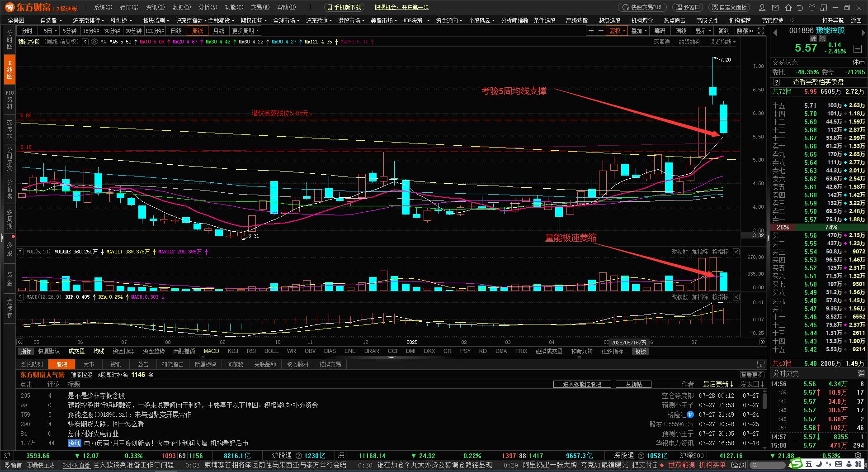The width and height of the screenshot is (868, 472).
Task: Open 模板 template button
Action: click(640, 351)
